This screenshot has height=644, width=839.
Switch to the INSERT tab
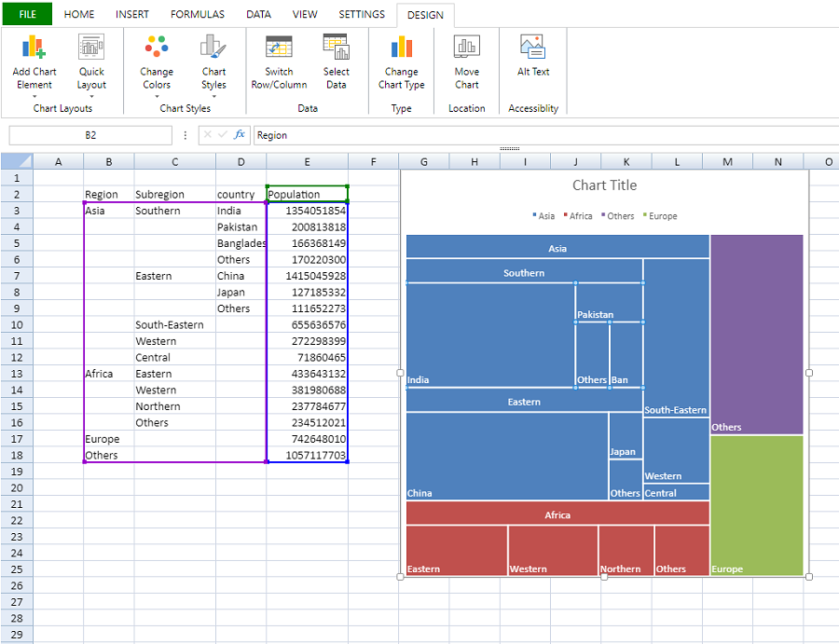(132, 14)
